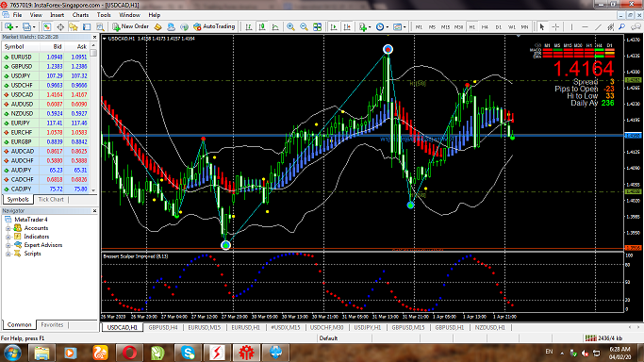The width and height of the screenshot is (644, 362).
Task: Switch to Favorites tab in Navigator
Action: (52, 324)
